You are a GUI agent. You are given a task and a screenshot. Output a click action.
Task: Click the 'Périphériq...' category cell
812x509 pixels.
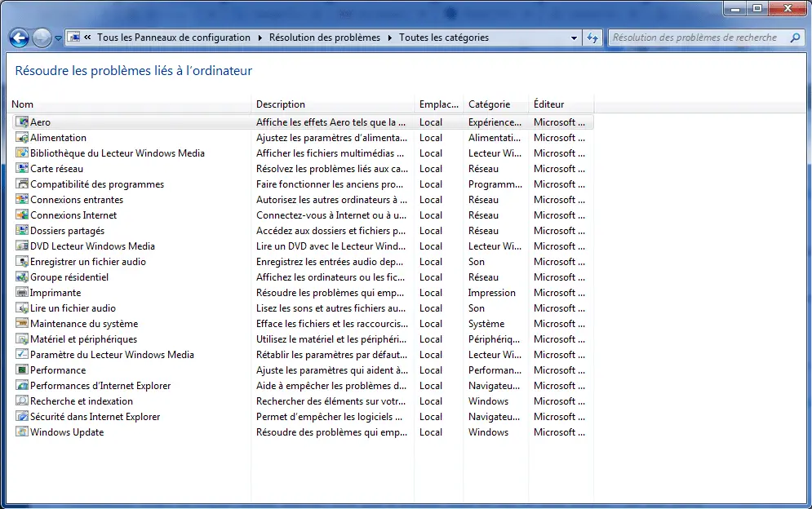(494, 339)
